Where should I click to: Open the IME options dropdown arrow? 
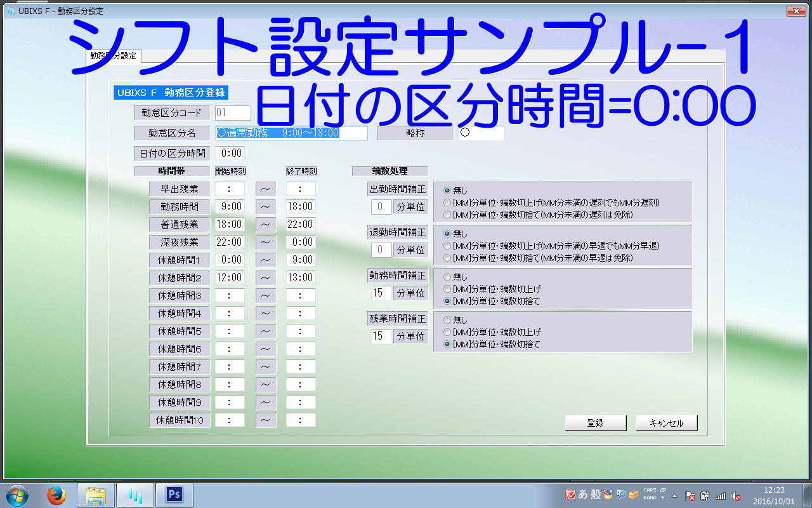coord(662,498)
